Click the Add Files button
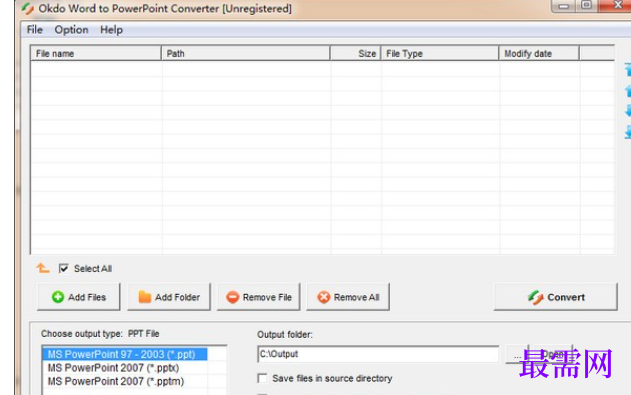 pyautogui.click(x=78, y=297)
